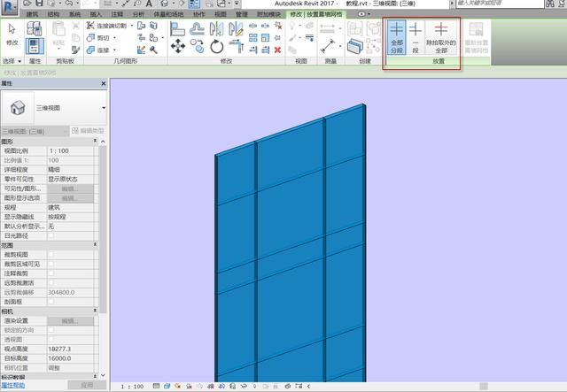567x392 pixels.
Task: Open the Revit application R menu
Action: 10,7
